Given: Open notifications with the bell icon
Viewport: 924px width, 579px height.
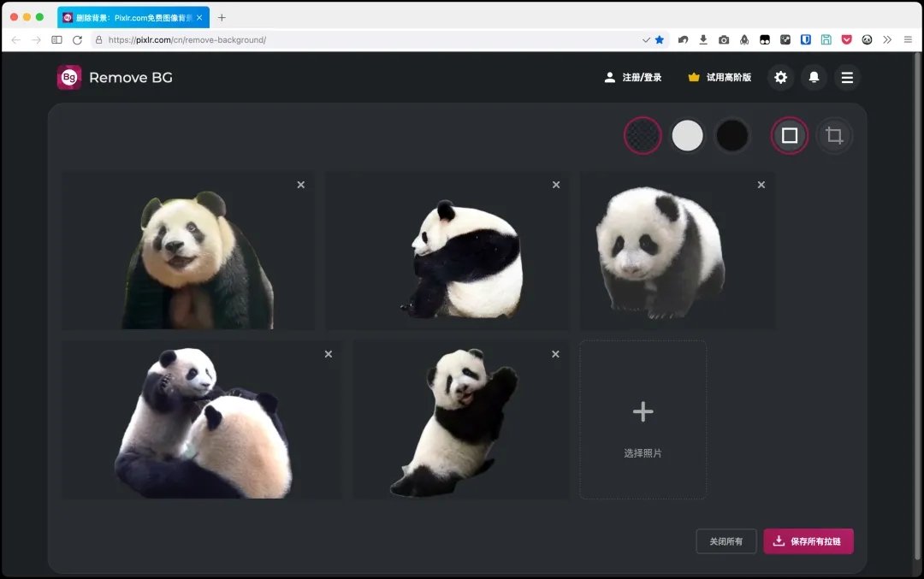Looking at the screenshot, I should (x=814, y=78).
